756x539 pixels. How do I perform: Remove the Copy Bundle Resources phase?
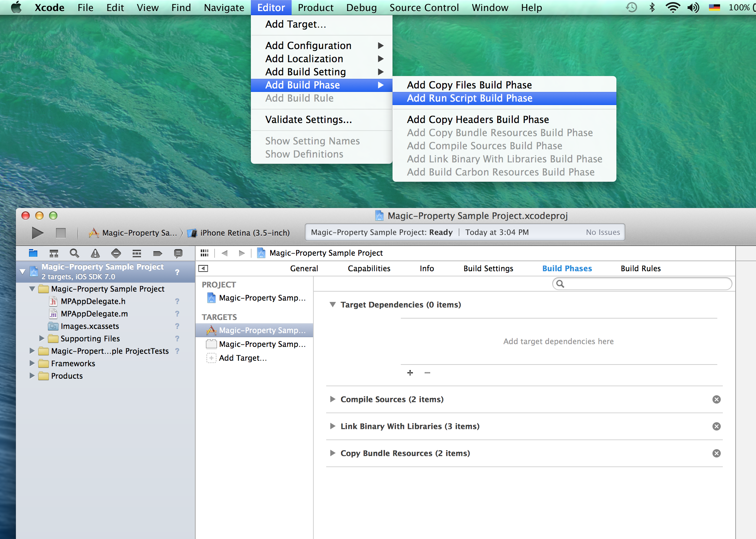point(717,453)
